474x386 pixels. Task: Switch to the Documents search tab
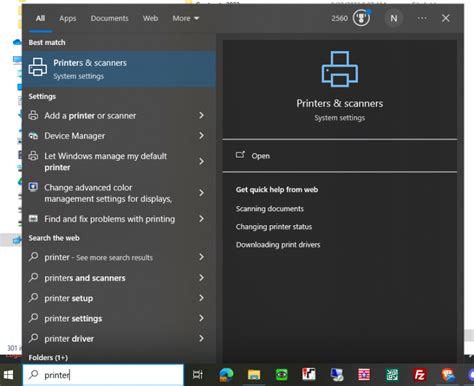(x=109, y=18)
